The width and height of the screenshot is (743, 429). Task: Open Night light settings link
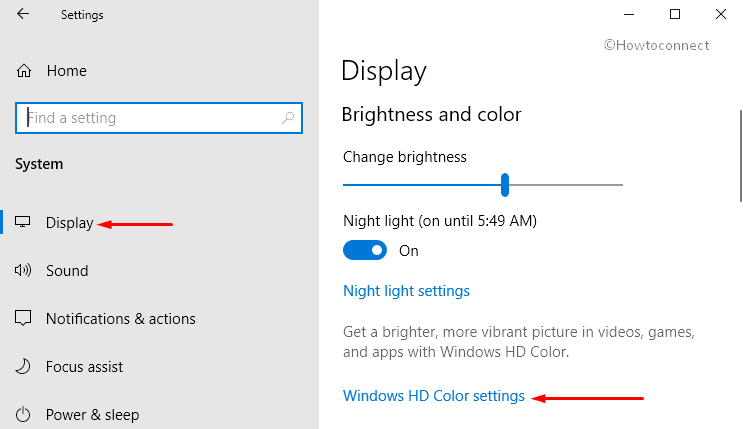(x=406, y=291)
